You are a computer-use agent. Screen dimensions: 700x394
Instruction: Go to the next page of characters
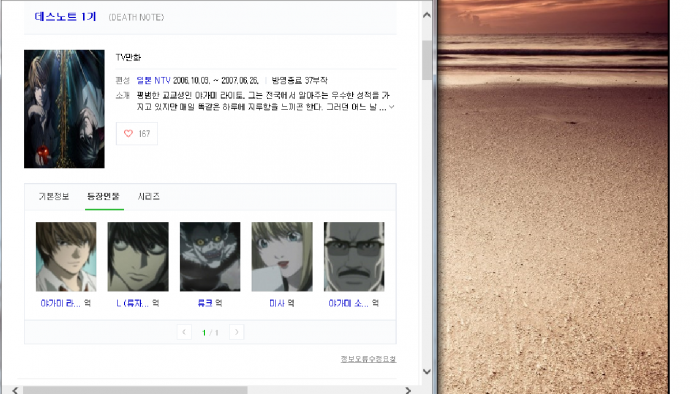(x=237, y=332)
